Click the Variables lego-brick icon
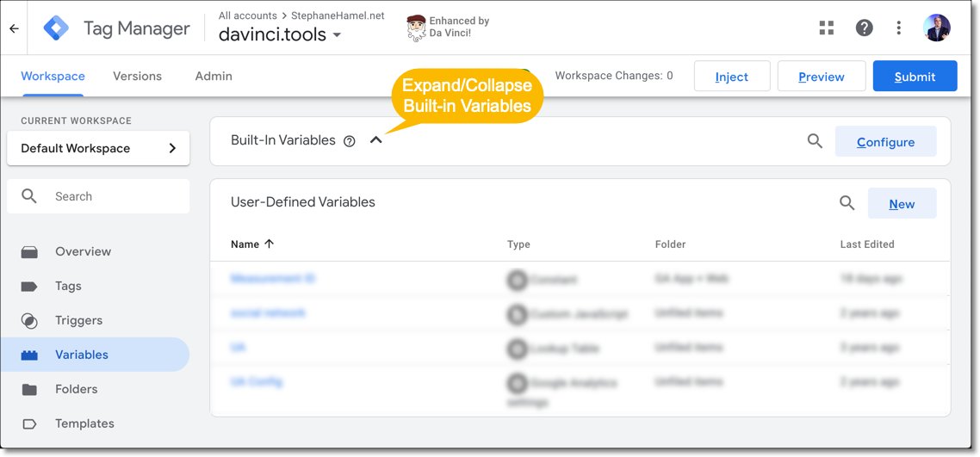 tap(29, 355)
